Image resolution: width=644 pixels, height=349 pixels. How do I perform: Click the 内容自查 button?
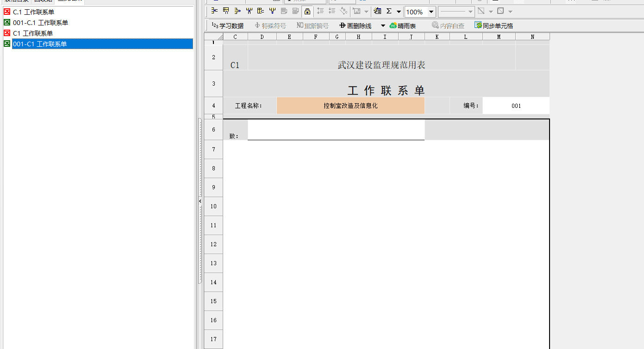click(x=448, y=26)
